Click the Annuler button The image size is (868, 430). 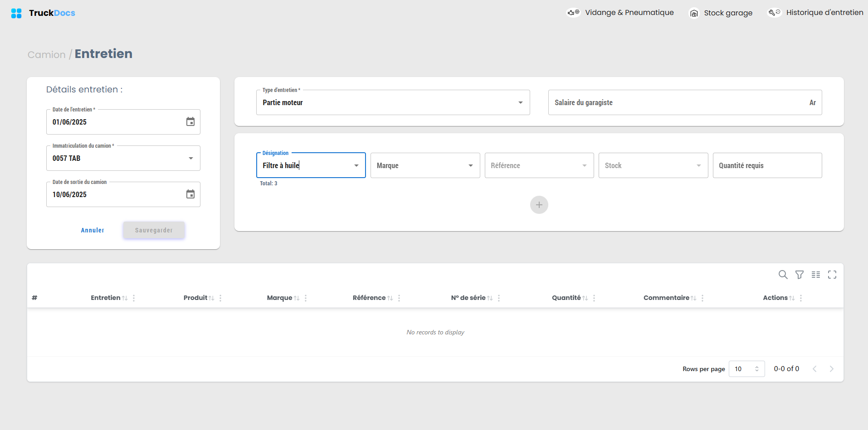pos(93,230)
